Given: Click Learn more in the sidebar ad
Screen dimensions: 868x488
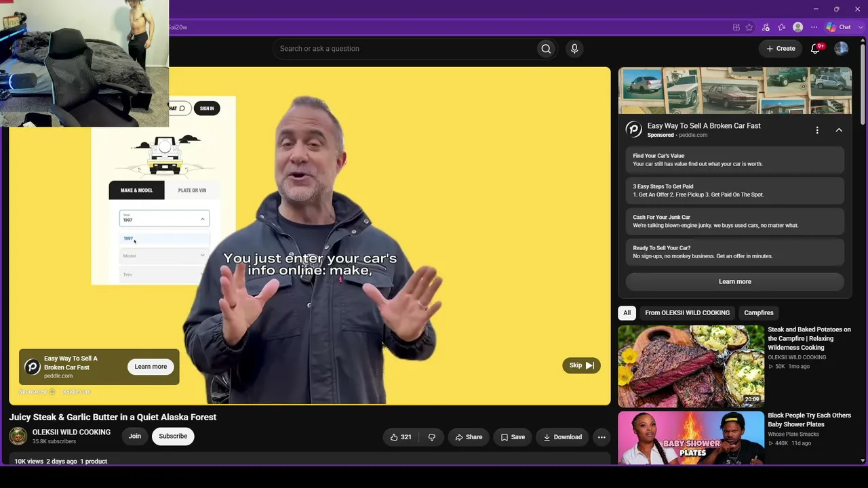Looking at the screenshot, I should 735,282.
